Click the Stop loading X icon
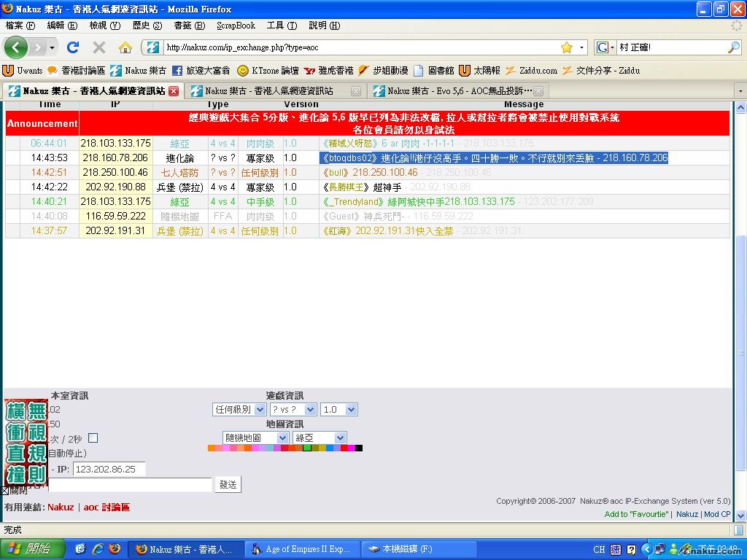Screen dimensions: 747x560 click(x=99, y=47)
